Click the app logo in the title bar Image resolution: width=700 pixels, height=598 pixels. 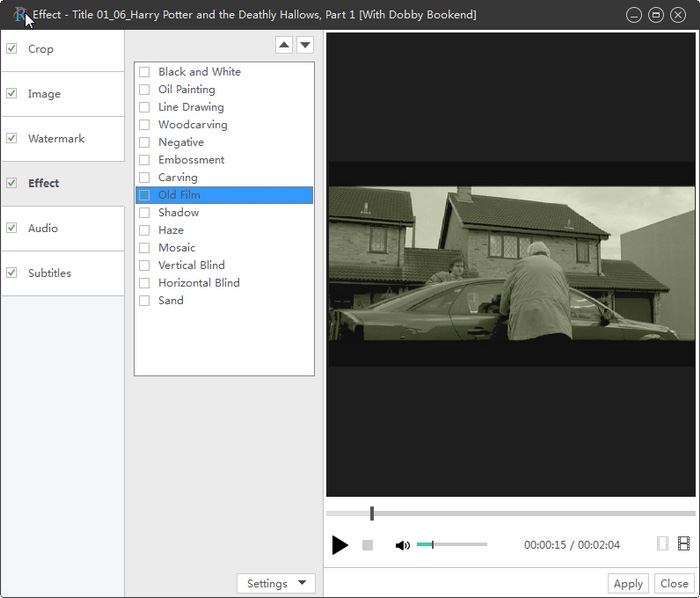pyautogui.click(x=19, y=15)
